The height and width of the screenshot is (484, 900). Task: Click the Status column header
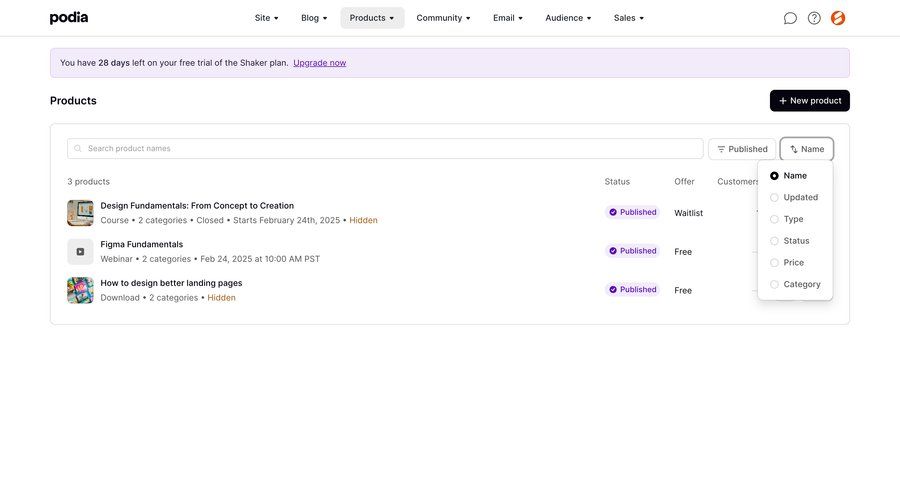[x=617, y=181]
